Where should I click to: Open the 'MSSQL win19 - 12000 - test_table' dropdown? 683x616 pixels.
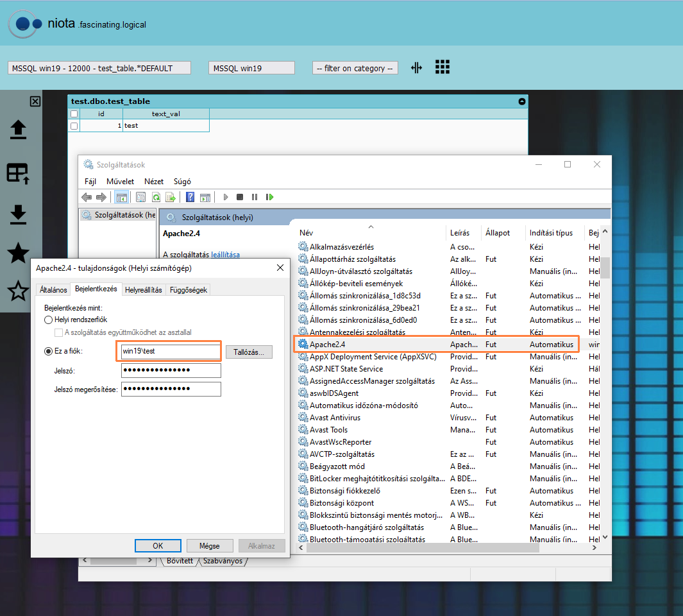pyautogui.click(x=99, y=68)
